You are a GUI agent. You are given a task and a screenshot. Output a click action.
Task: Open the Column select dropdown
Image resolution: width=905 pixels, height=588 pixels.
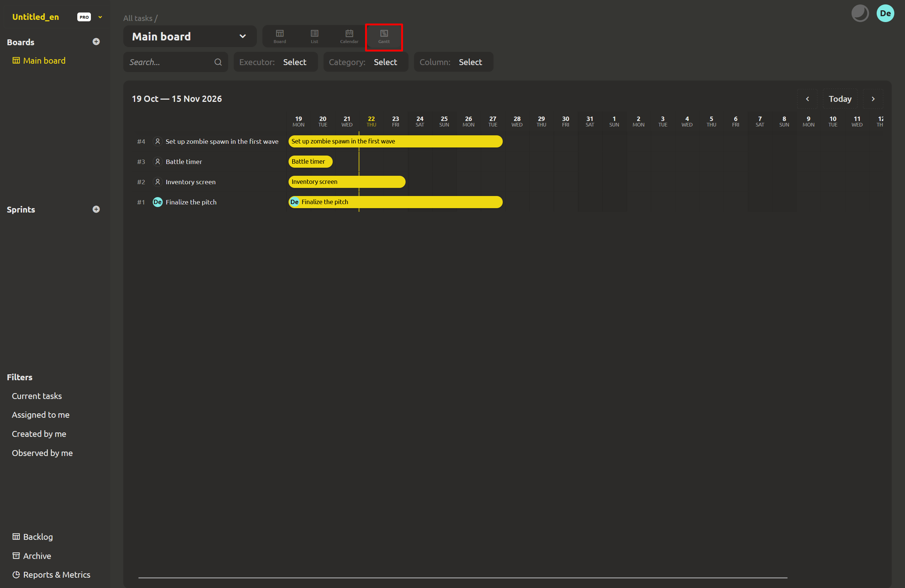click(x=454, y=62)
